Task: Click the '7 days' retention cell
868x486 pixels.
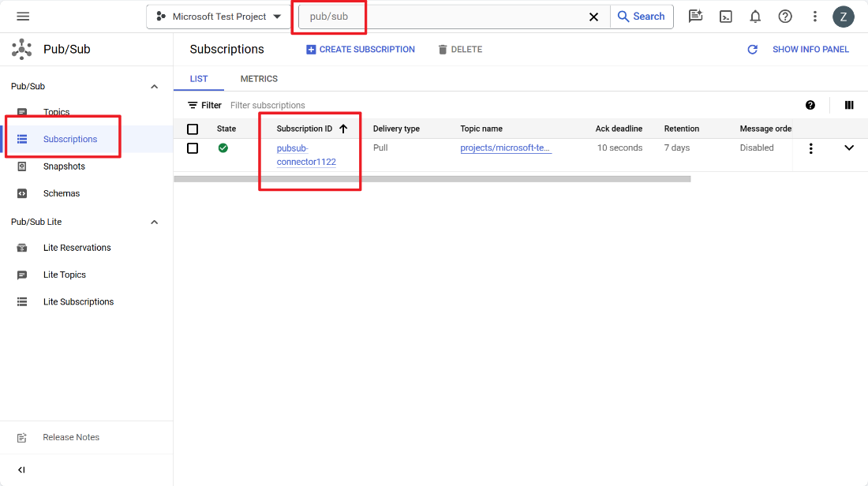Action: (x=677, y=148)
